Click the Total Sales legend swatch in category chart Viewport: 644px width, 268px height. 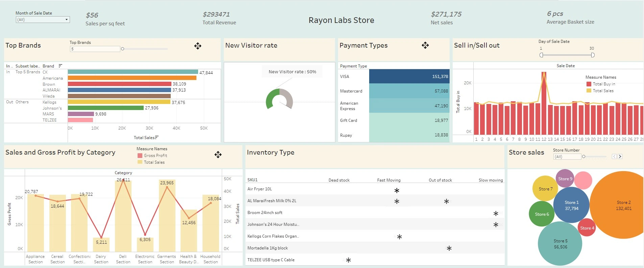140,162
